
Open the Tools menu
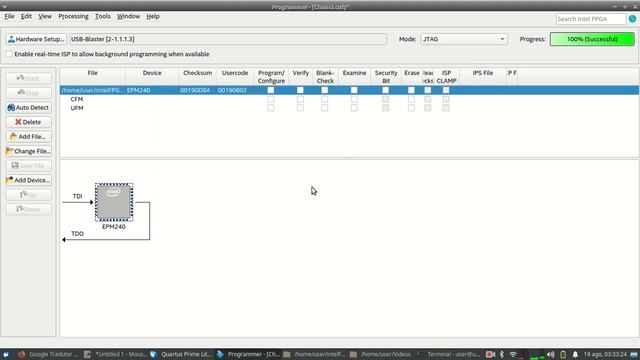103,16
